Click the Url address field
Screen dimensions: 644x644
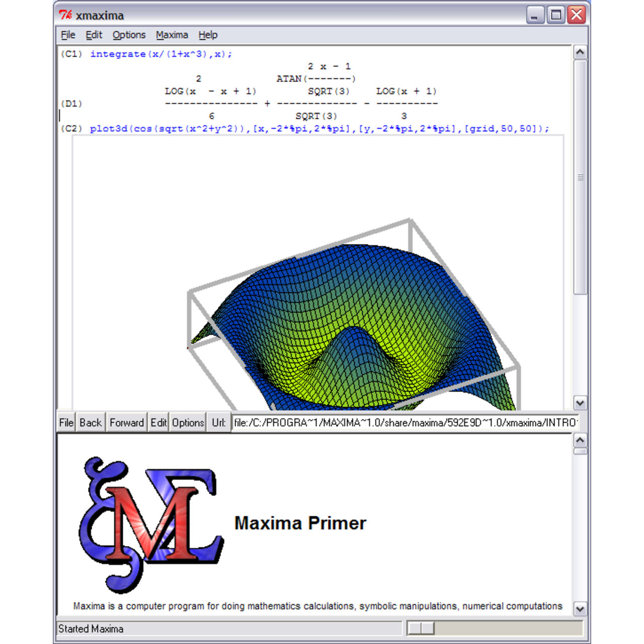click(x=405, y=423)
